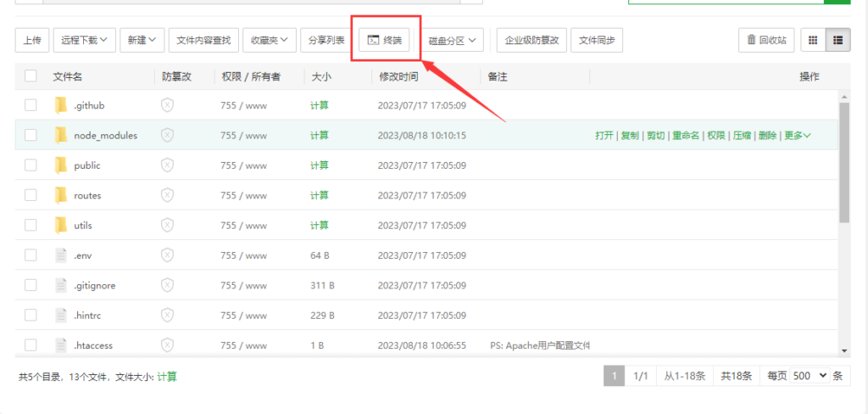Click the .hintrc file icon
The width and height of the screenshot is (868, 414).
point(61,316)
